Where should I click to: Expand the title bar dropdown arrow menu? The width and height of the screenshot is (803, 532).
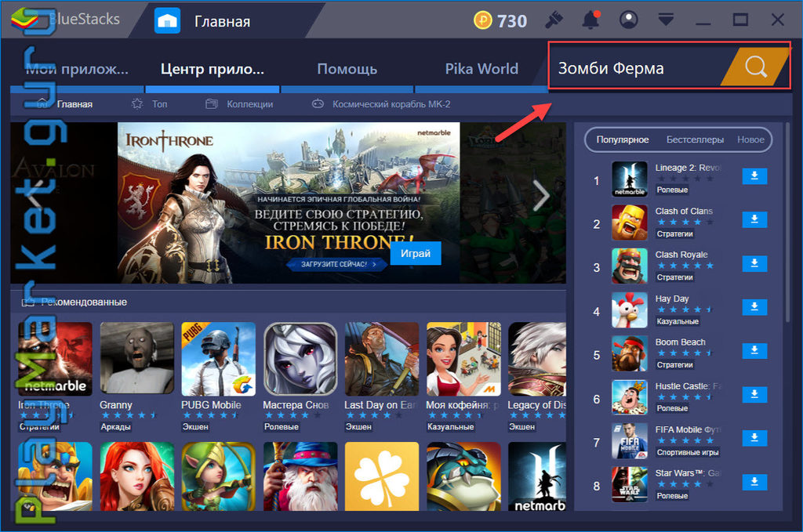coord(666,20)
